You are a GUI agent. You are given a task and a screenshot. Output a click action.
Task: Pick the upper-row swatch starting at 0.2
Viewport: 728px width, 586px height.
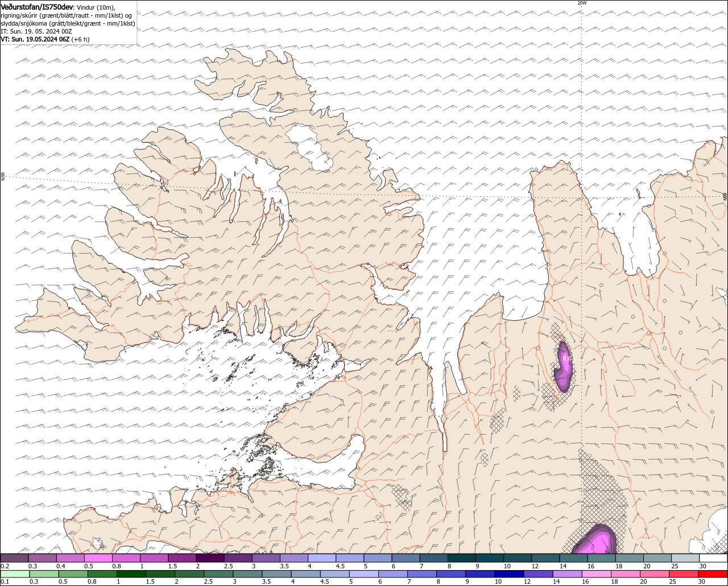pos(14,558)
